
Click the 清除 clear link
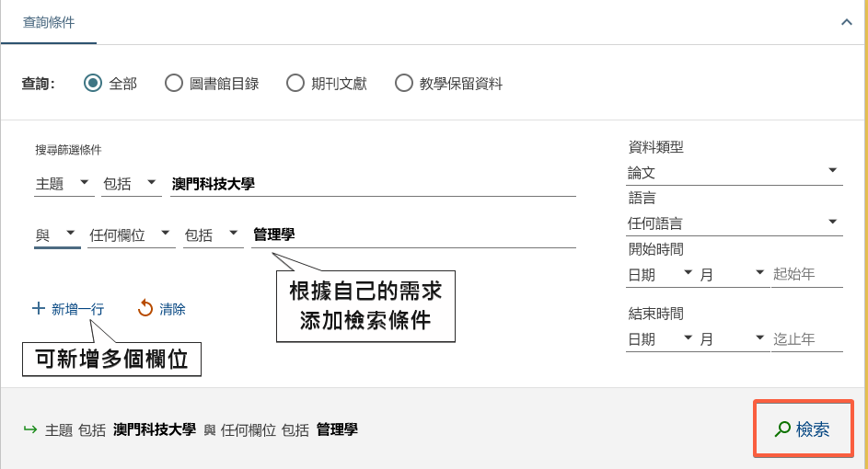(172, 309)
